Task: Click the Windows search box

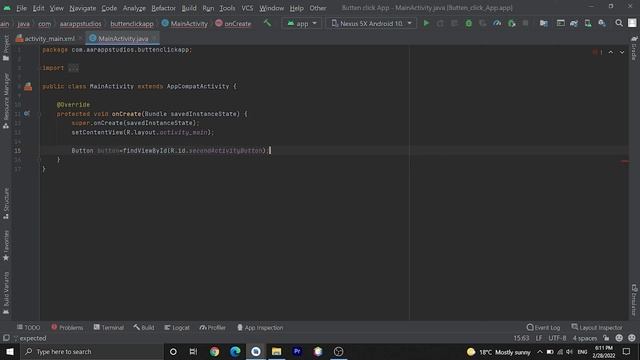Action: tap(91, 351)
